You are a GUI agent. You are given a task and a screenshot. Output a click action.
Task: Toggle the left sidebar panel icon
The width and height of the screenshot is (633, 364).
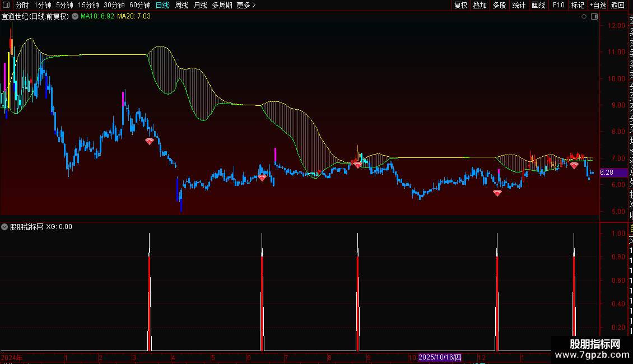(x=6, y=5)
